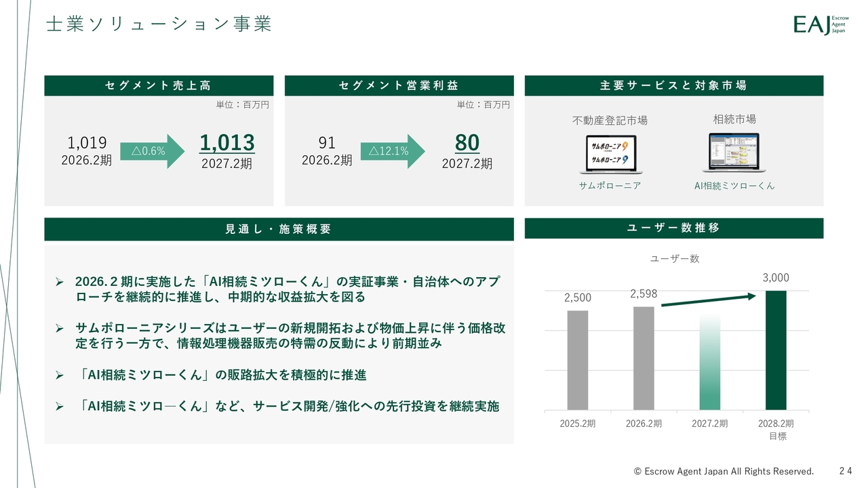This screenshot has width=868, height=488.
Task: Click the 主要サービスと対象市場 header bar
Action: (673, 85)
